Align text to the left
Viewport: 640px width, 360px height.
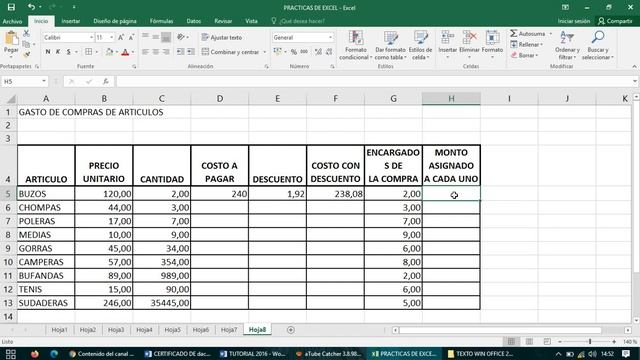point(145,52)
